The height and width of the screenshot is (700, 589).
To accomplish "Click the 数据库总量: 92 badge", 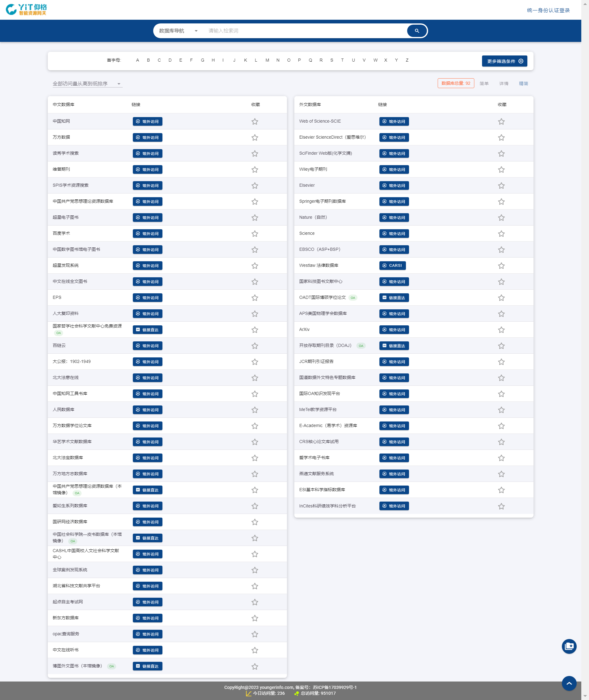I will tap(456, 83).
